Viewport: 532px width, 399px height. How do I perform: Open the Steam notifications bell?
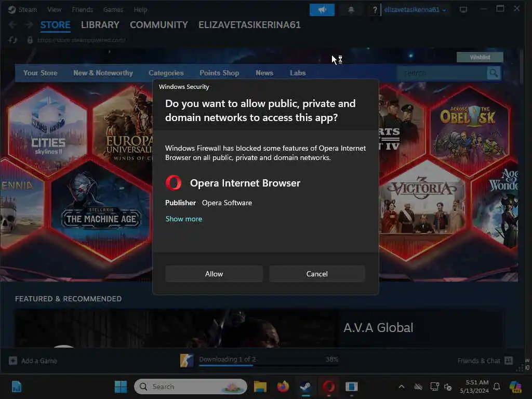351,10
